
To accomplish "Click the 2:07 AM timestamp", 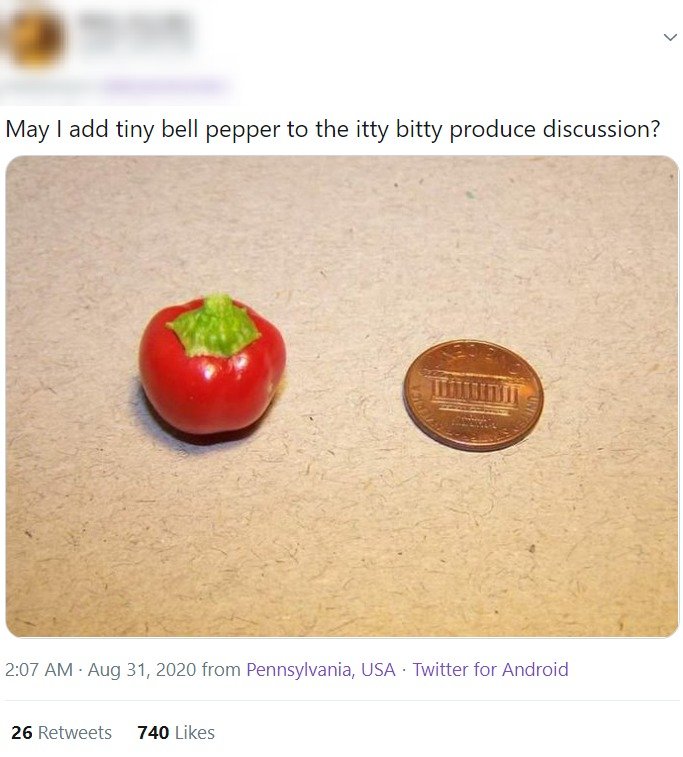I will click(x=39, y=670).
